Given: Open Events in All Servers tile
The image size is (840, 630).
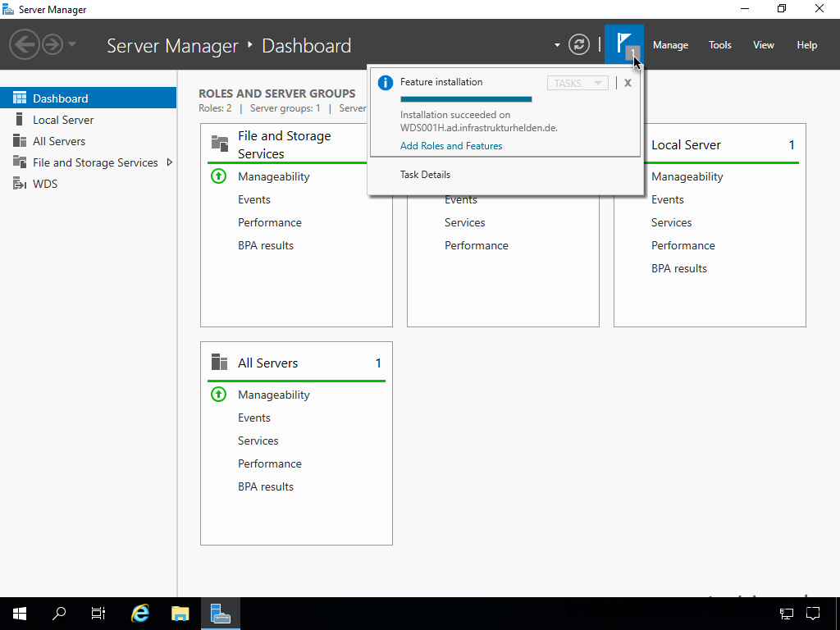Looking at the screenshot, I should (x=254, y=418).
